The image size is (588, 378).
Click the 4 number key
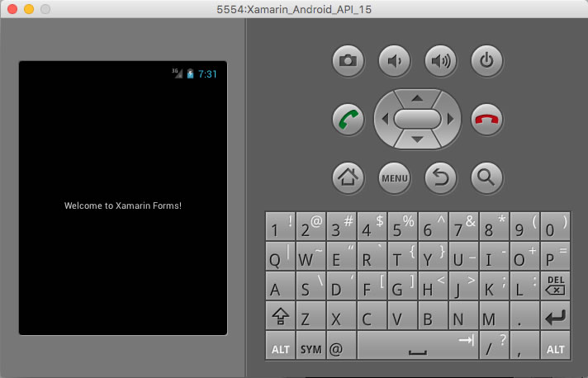[x=372, y=226]
